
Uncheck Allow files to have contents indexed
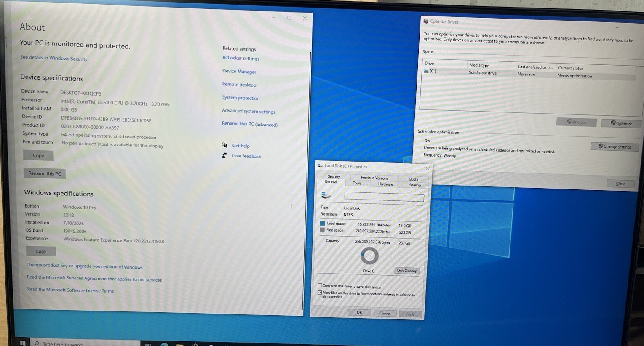(x=320, y=292)
